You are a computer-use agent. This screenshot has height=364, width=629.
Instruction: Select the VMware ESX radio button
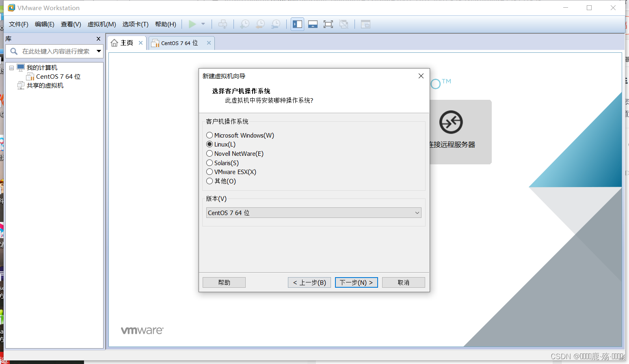210,172
